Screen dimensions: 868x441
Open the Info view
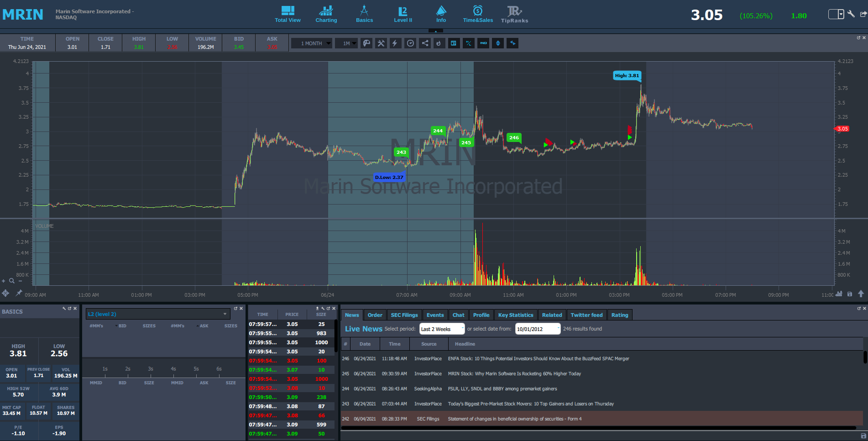441,14
